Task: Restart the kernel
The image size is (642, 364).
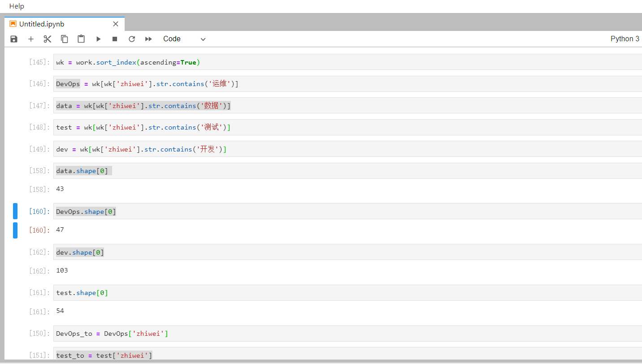Action: (132, 39)
